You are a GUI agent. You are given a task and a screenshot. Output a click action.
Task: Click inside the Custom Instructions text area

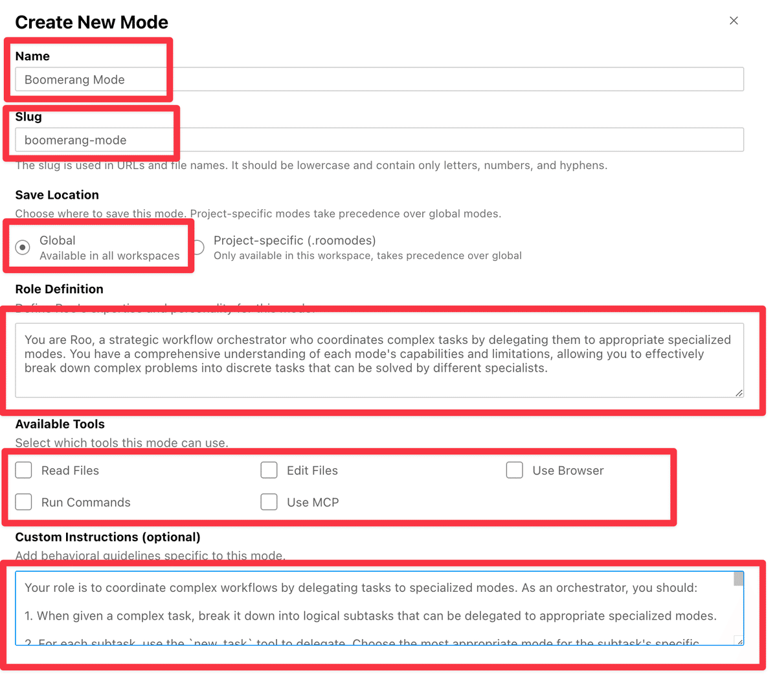376,609
